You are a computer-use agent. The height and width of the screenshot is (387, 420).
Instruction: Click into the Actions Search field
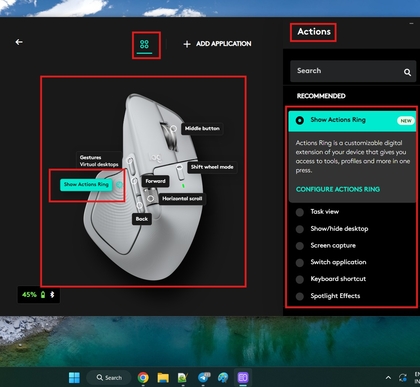353,71
